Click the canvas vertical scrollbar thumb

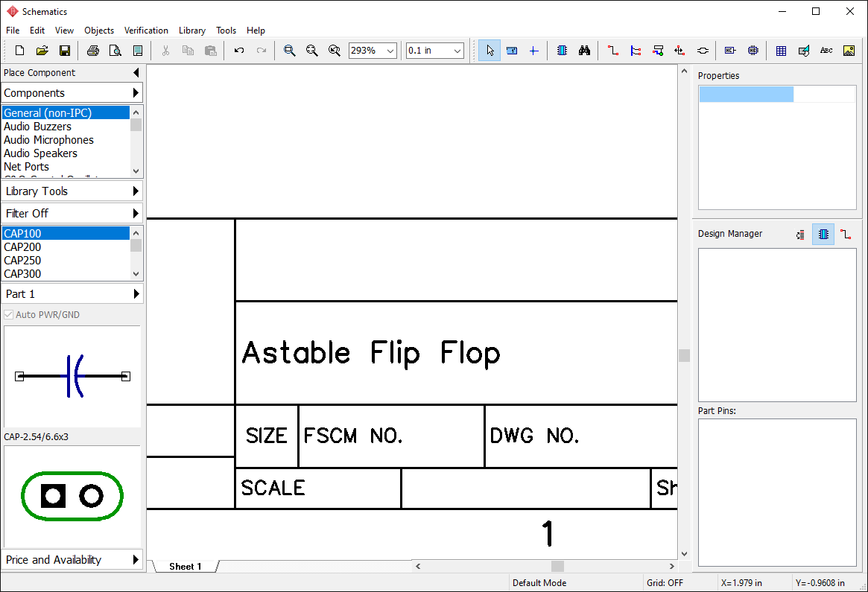click(x=684, y=355)
